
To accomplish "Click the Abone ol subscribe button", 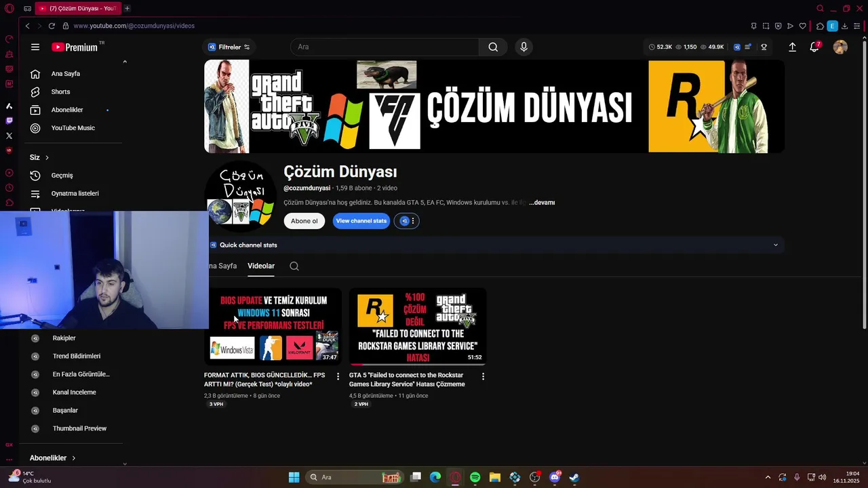I will (x=304, y=221).
